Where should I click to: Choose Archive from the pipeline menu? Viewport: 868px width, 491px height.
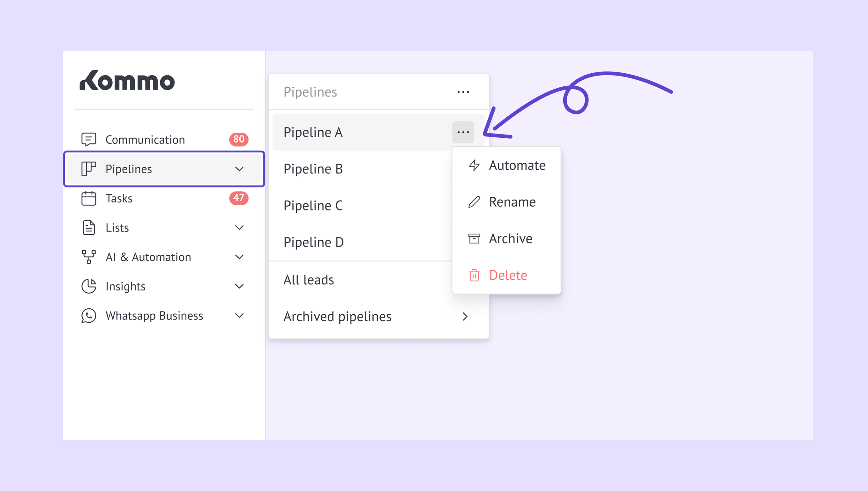point(506,239)
